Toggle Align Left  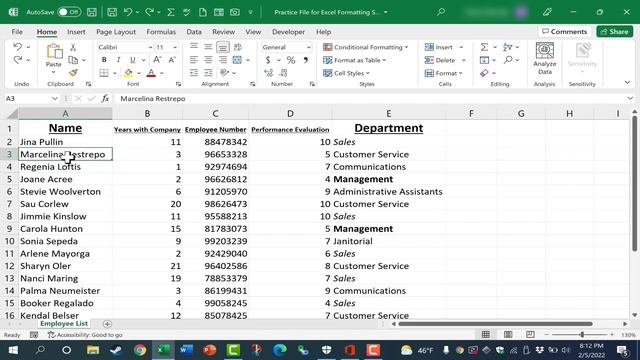click(194, 60)
